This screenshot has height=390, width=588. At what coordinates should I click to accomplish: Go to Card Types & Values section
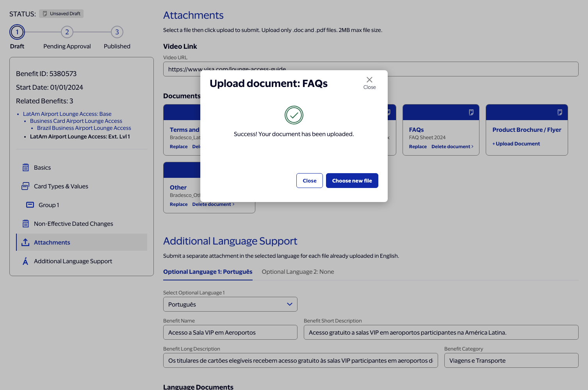pos(82,186)
